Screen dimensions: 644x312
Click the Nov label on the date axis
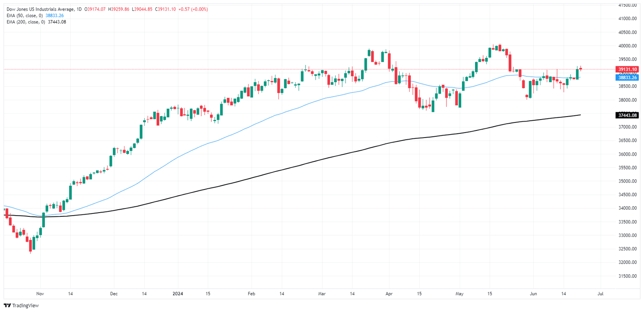(x=40, y=294)
